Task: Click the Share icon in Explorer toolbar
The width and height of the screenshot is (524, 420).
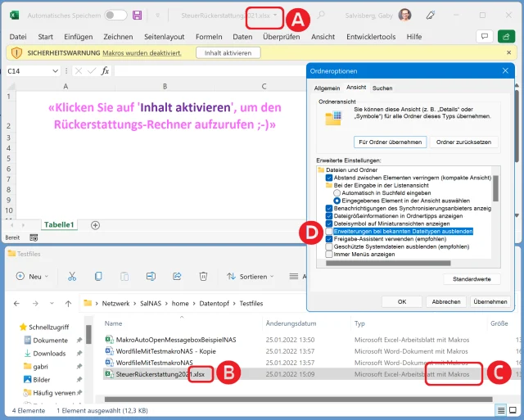Action: 177,277
